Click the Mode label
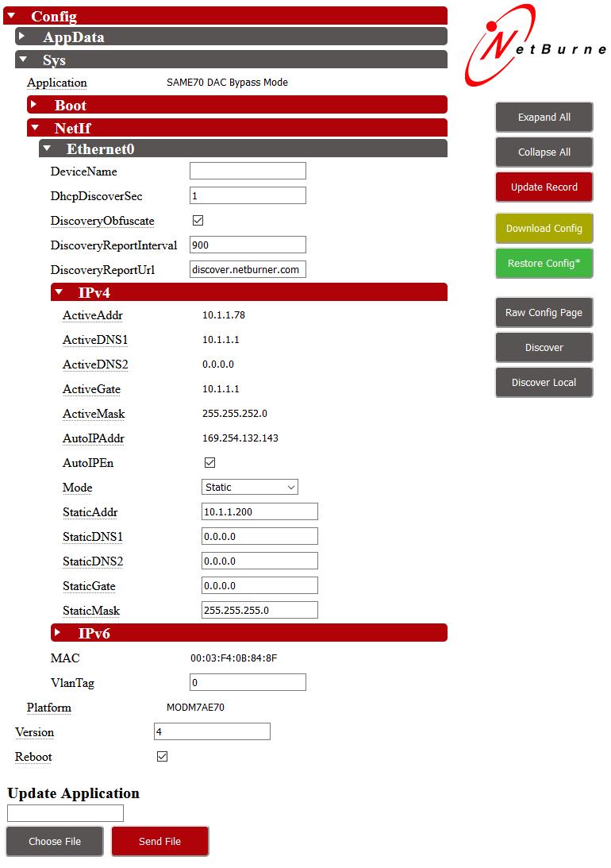The width and height of the screenshot is (611, 868). pyautogui.click(x=78, y=488)
